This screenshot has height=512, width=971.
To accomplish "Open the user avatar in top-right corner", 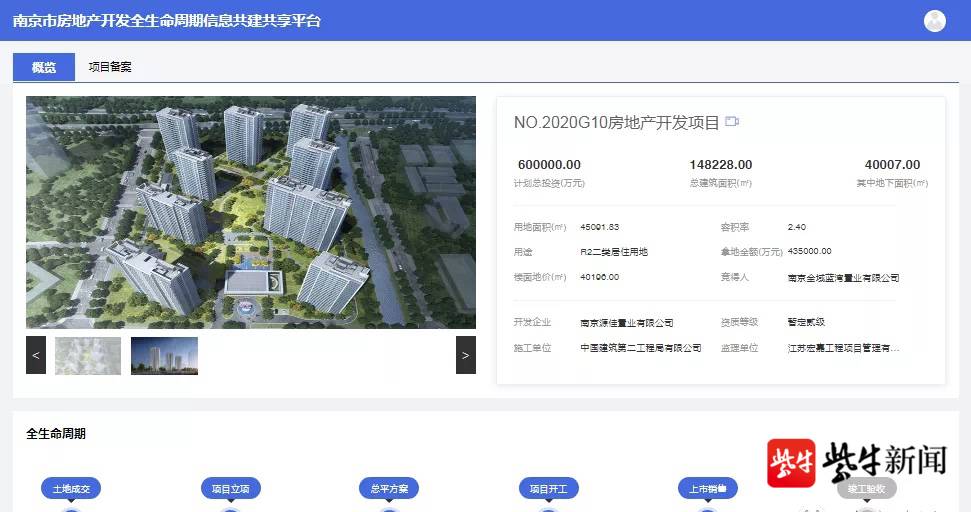I will (x=935, y=21).
